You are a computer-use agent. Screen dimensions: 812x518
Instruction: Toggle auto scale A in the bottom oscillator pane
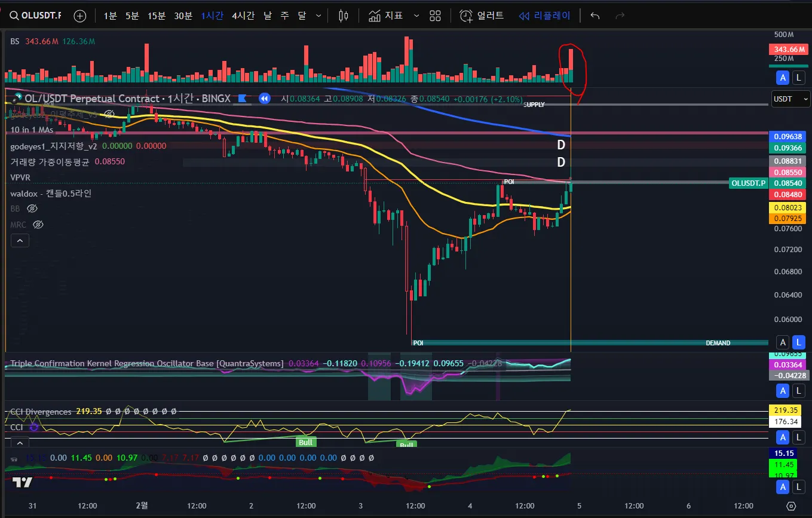click(x=782, y=488)
